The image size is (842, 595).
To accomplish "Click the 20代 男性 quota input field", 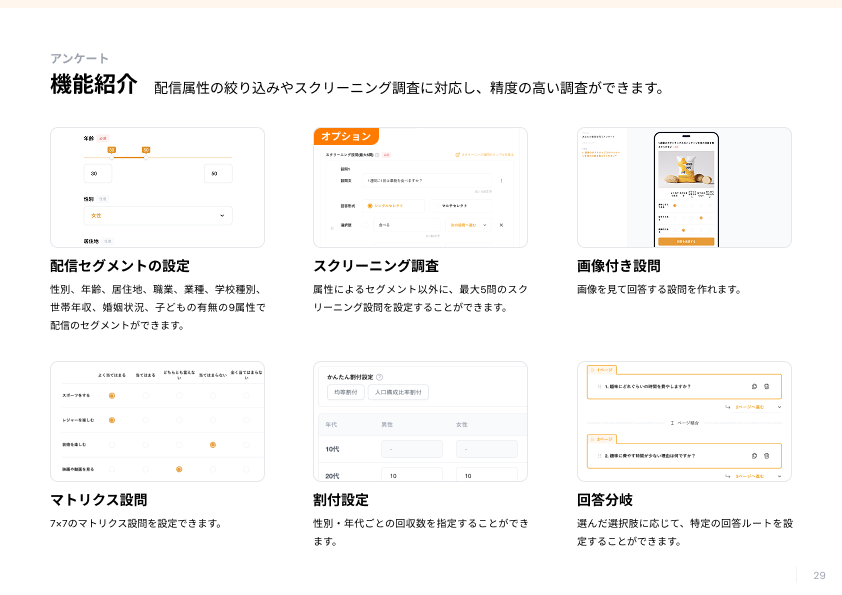I will [x=411, y=476].
